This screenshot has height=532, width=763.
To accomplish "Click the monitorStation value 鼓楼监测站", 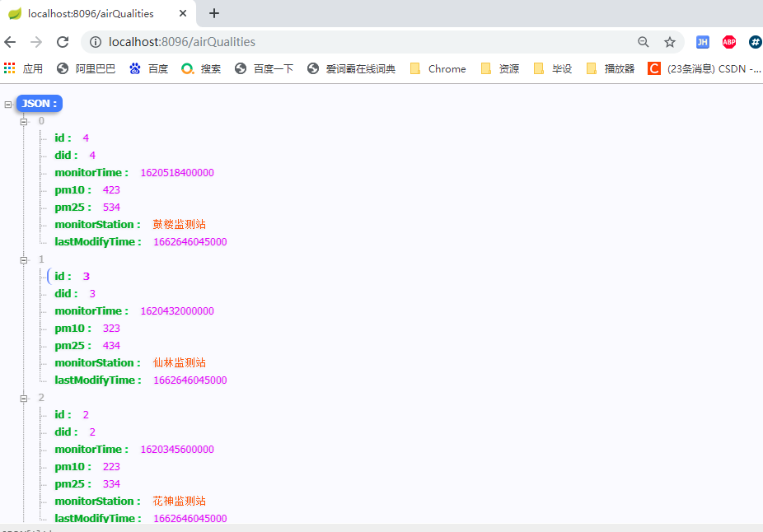I will coord(179,225).
